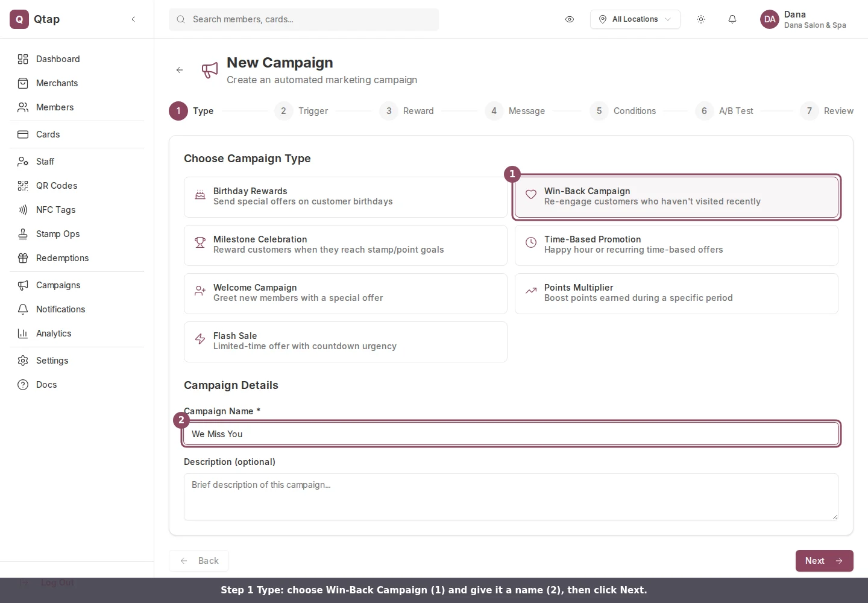This screenshot has height=603, width=868.
Task: Click the Qtap brand name
Action: [47, 19]
